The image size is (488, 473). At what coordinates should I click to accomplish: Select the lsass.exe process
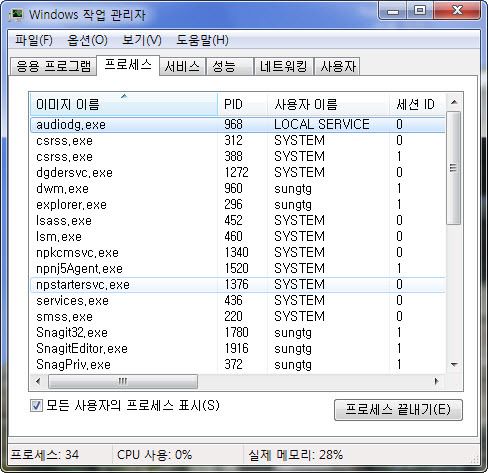coord(238,221)
